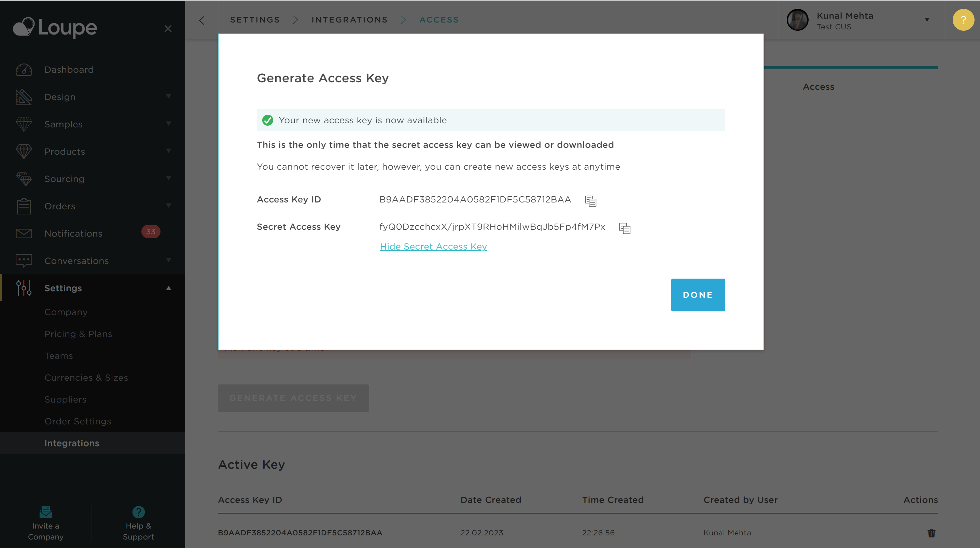The image size is (980, 548).
Task: Click the Sourcing icon
Action: pos(24,179)
